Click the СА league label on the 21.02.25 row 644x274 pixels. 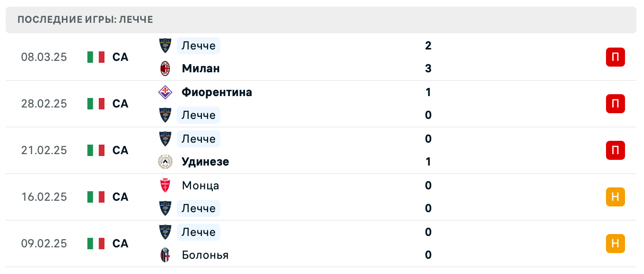pos(119,150)
